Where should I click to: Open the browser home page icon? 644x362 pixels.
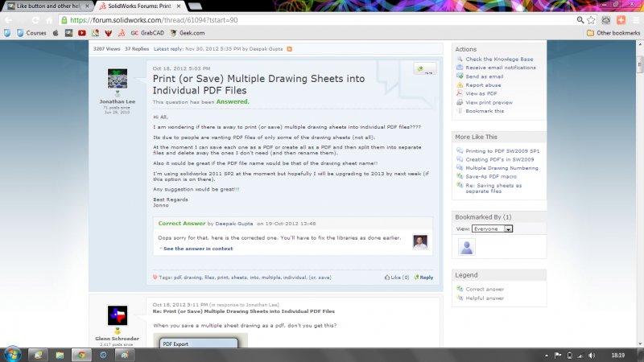click(x=49, y=20)
